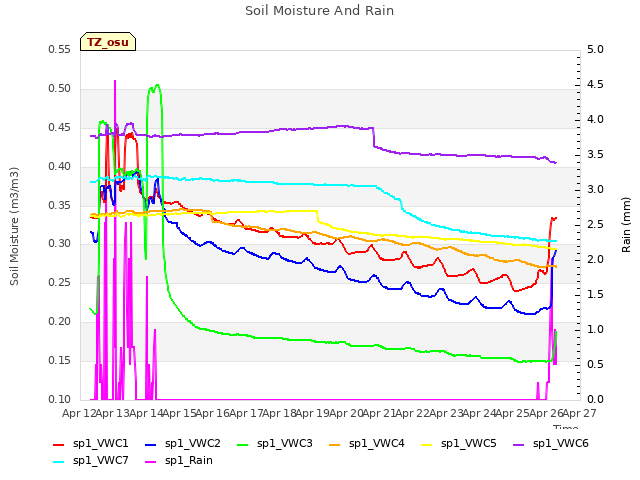The height and width of the screenshot is (480, 640).
Task: Click the Rain (mm) axis label
Action: tap(626, 225)
